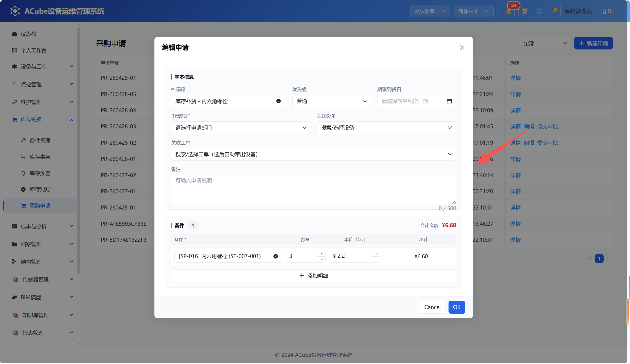630x364 pixels.
Task: Go to pagination page 1
Action: (x=599, y=258)
